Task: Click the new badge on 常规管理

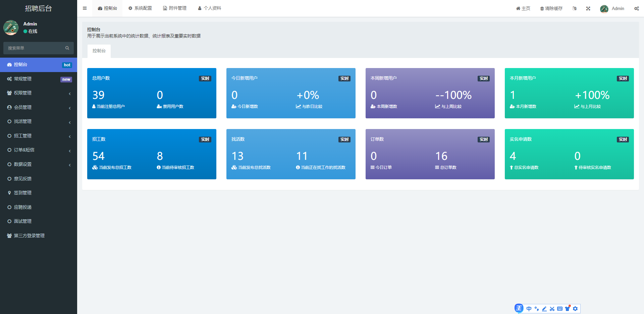Action: (66, 79)
